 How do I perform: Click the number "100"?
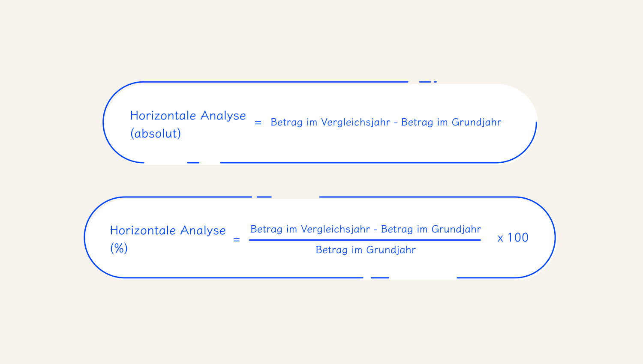[518, 238]
